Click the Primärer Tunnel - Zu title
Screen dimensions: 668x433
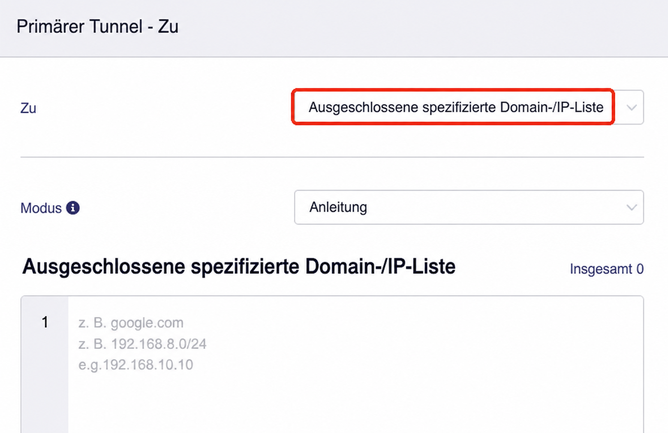(98, 26)
